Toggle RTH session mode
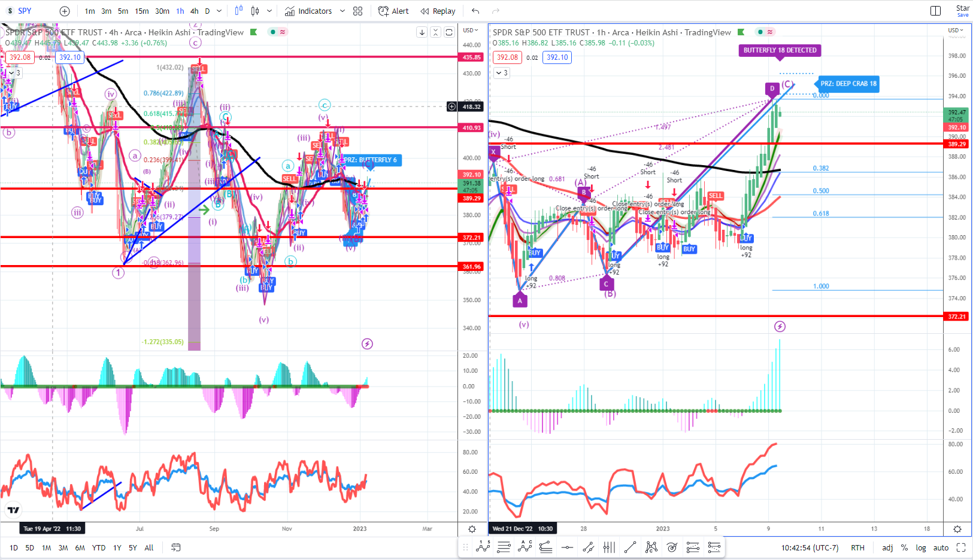973x560 pixels. click(857, 547)
